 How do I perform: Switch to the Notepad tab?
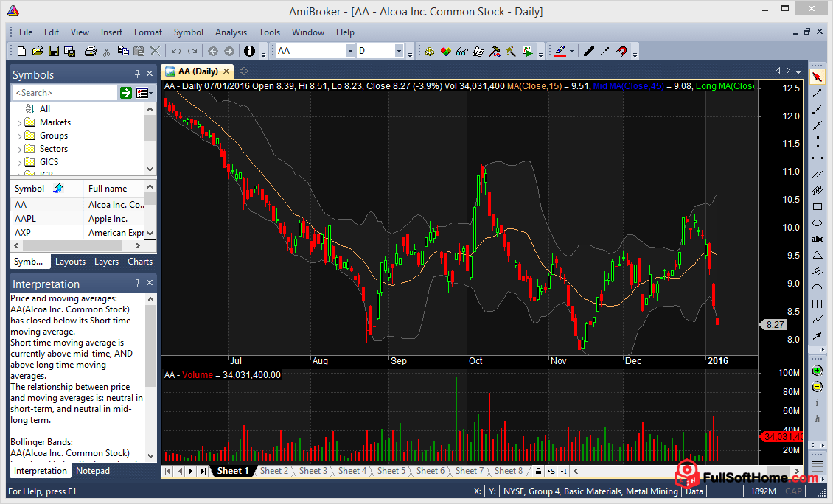click(93, 471)
